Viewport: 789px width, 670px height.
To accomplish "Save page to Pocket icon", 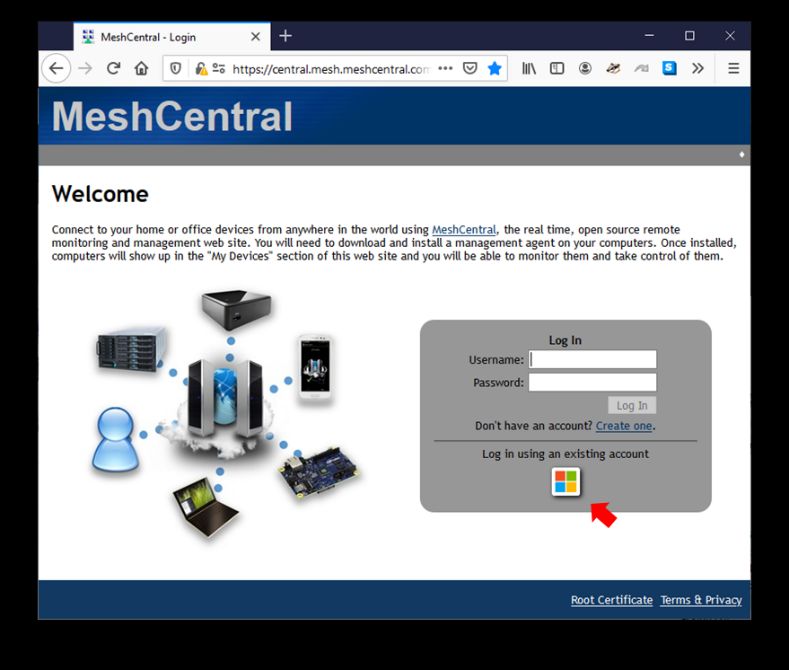I will click(470, 69).
